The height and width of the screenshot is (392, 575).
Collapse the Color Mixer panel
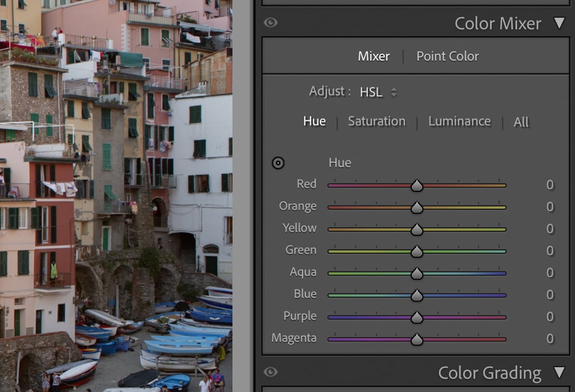pos(560,23)
